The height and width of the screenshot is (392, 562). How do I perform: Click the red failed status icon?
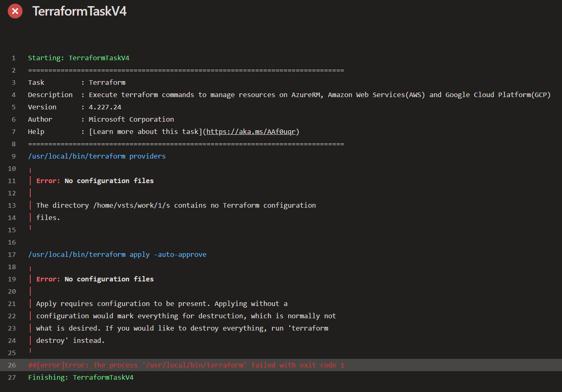coord(15,11)
